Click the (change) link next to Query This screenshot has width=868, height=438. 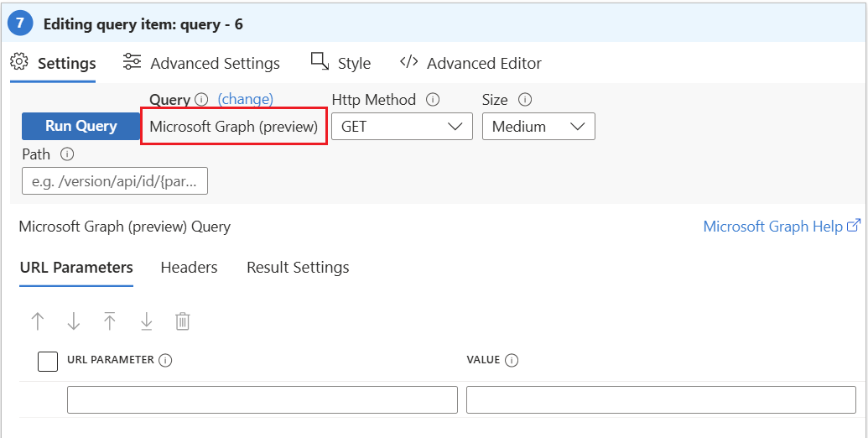click(245, 99)
